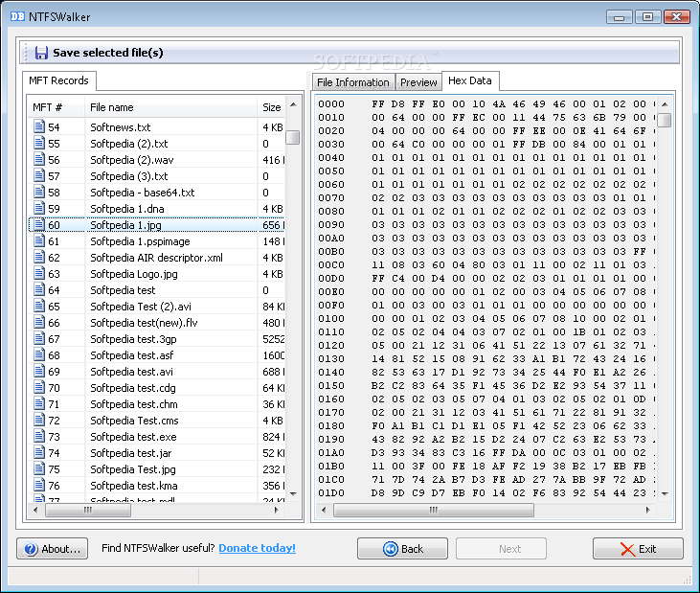Click the NTFSWalker DB title bar icon

click(17, 16)
